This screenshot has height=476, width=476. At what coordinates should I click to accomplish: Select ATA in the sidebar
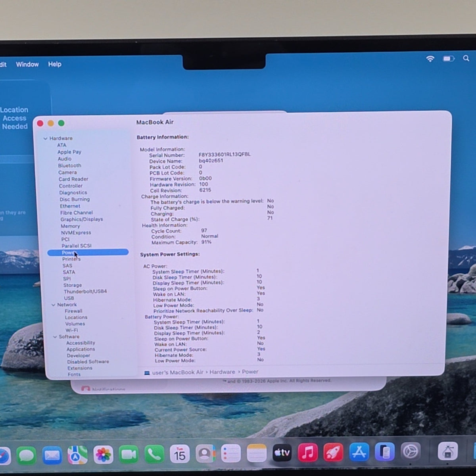coord(61,145)
